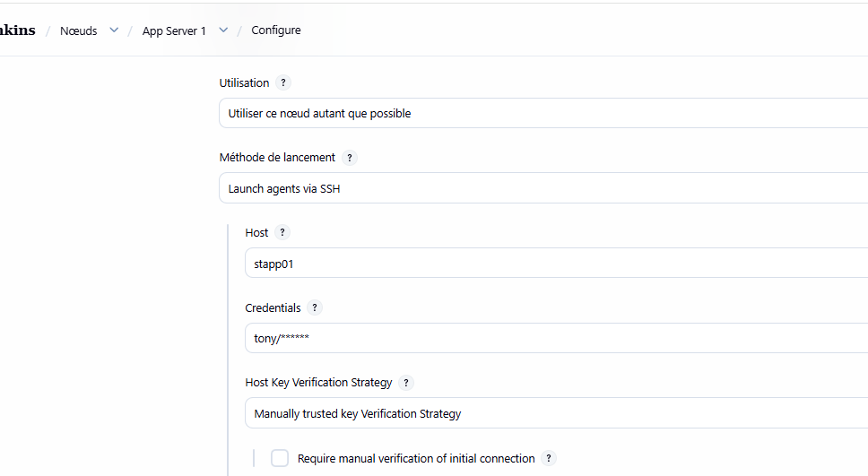
Task: Open the Credentials selection dropdown
Action: tap(555, 339)
